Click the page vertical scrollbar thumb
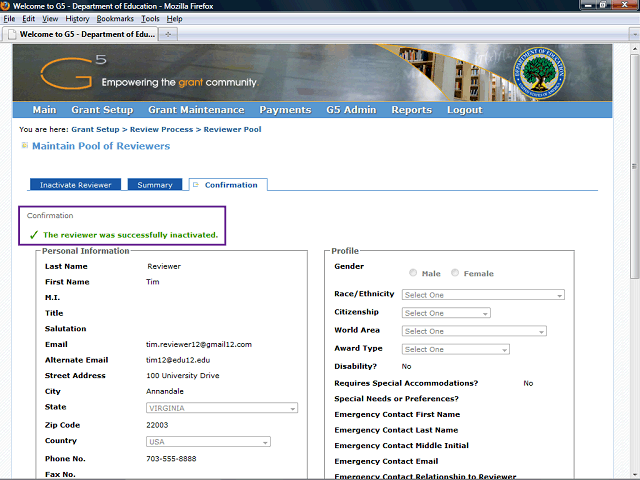Screen dimensions: 640x480 tap(634, 167)
